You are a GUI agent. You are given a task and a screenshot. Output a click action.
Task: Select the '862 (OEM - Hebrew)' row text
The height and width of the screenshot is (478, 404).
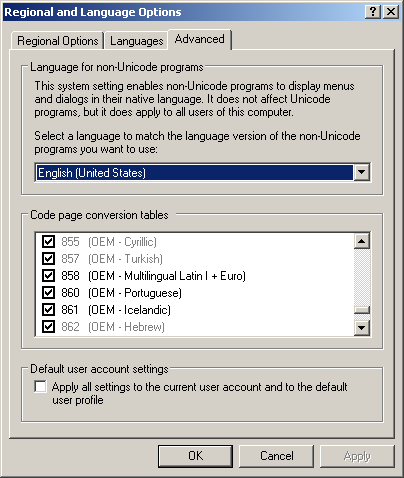tap(113, 327)
